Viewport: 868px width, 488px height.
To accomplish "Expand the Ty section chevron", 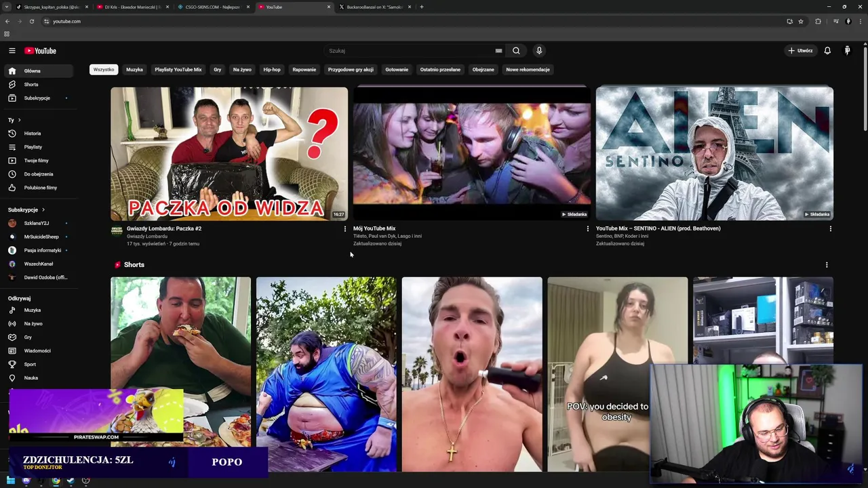I will (x=19, y=120).
